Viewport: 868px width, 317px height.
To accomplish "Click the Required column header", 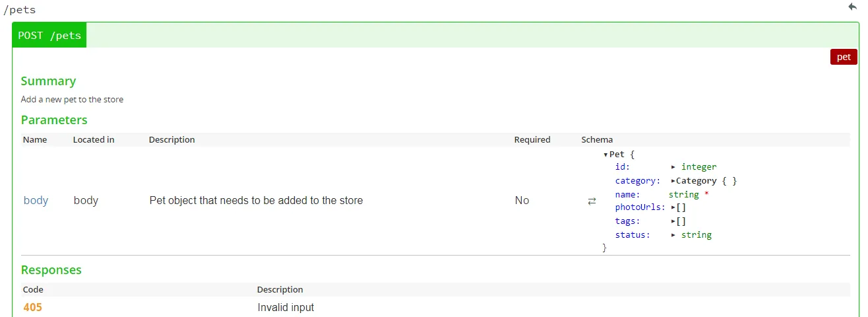I will point(532,139).
